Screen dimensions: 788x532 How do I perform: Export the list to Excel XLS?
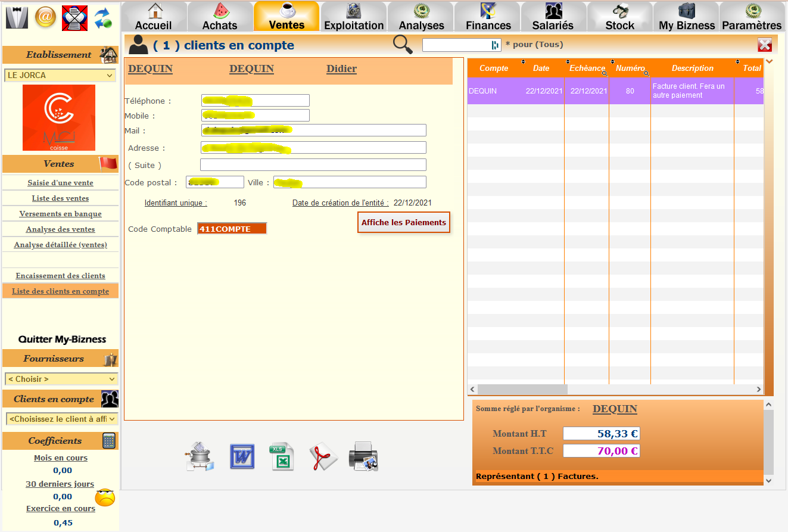(x=282, y=457)
